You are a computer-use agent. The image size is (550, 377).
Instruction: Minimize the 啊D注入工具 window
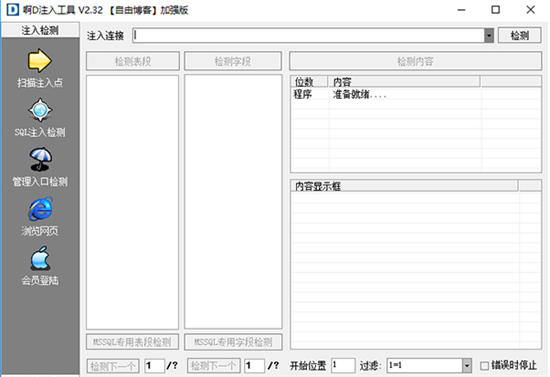[x=462, y=10]
